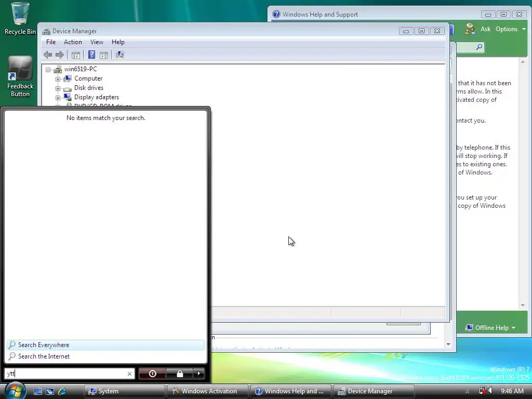Screen dimensions: 532x399
Task: Click the Ask icon in Help and Support
Action: pyautogui.click(x=470, y=29)
